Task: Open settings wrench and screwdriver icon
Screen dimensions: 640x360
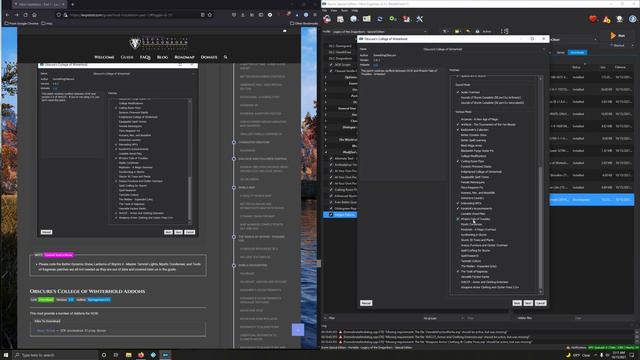Action: (420, 19)
